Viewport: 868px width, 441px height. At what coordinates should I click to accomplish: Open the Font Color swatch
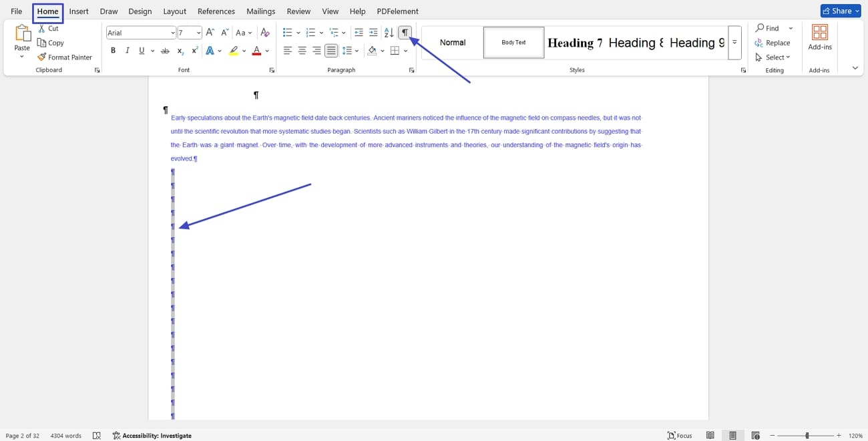[256, 50]
